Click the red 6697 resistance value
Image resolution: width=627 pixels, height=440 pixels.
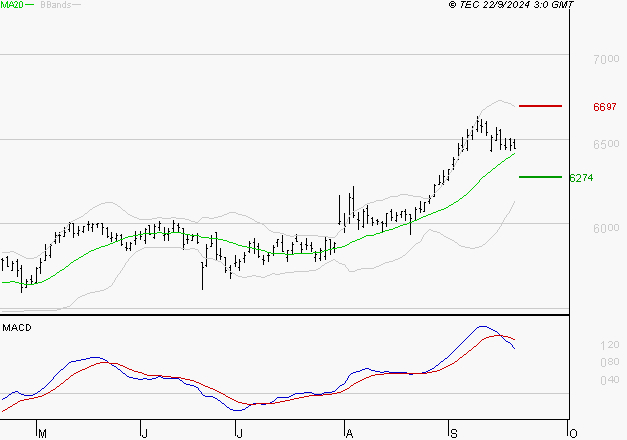tap(605, 107)
